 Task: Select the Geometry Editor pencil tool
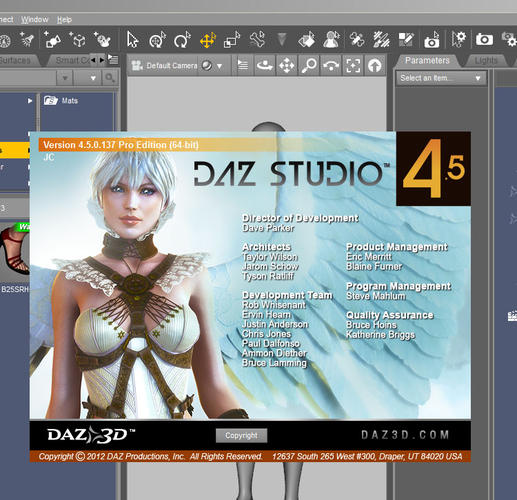(406, 40)
